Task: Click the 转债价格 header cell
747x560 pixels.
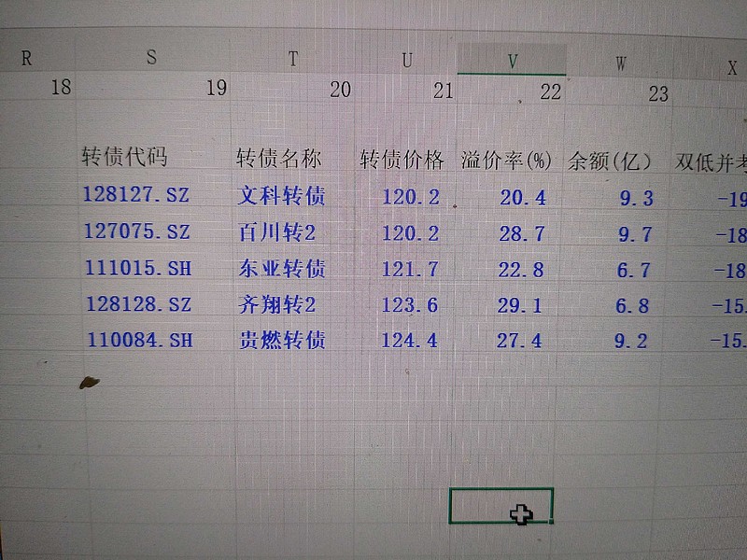Action: click(400, 158)
